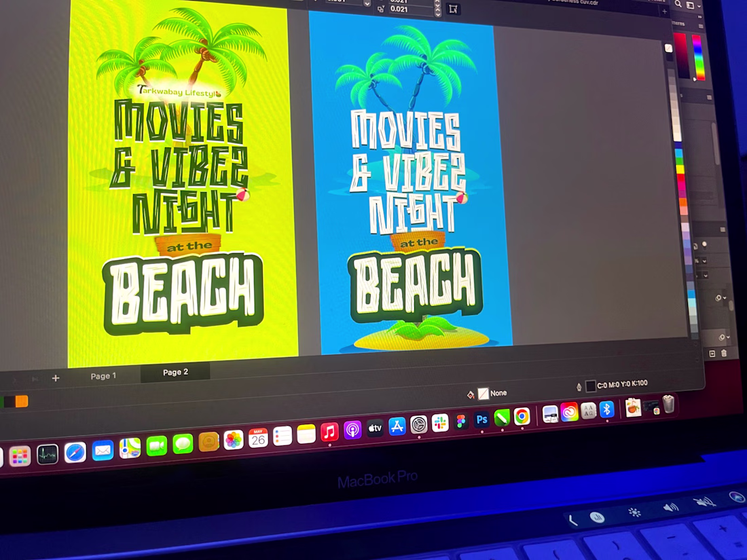This screenshot has height=560, width=747.
Task: Open Photos app from the Dock
Action: point(234,440)
